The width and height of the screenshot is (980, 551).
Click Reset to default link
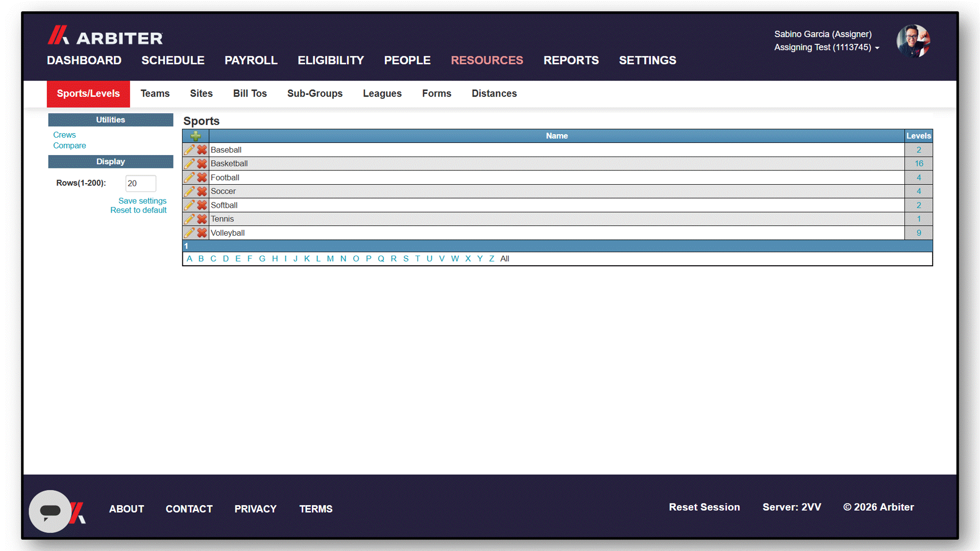[138, 210]
